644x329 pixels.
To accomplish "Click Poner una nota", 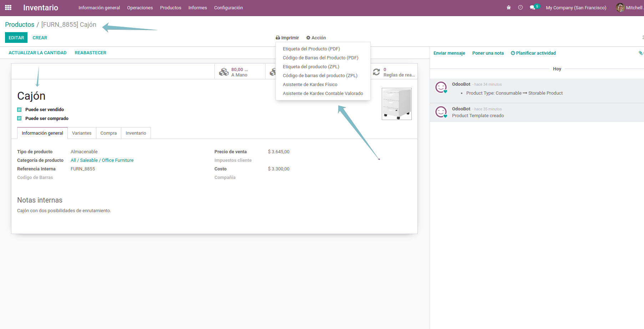I will point(488,53).
